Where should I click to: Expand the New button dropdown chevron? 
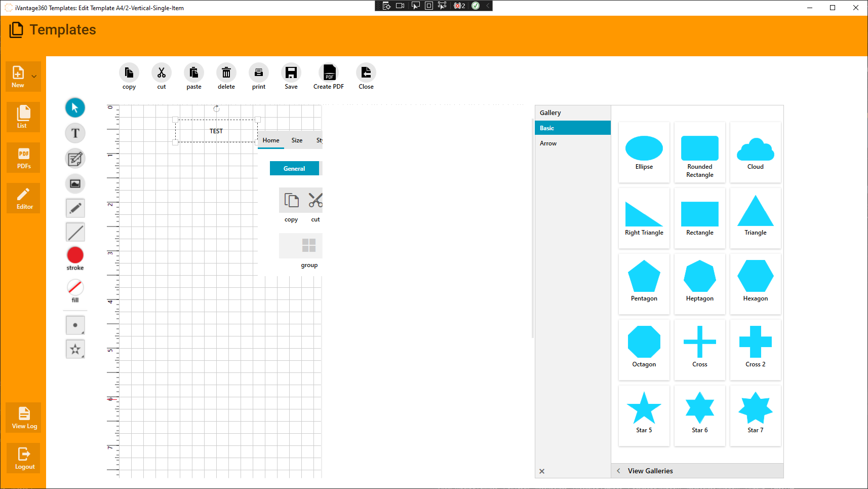tap(34, 77)
